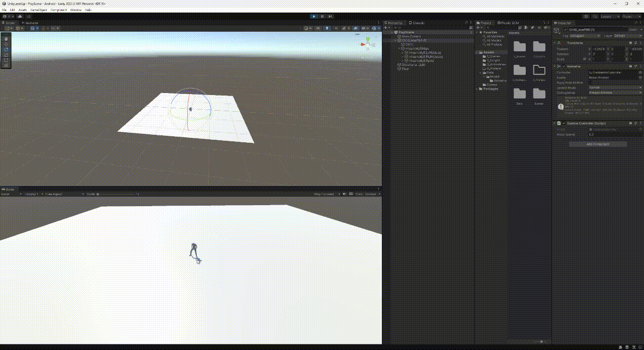
Task: Select the Move tool in Scene toolbar
Action: tap(6, 44)
